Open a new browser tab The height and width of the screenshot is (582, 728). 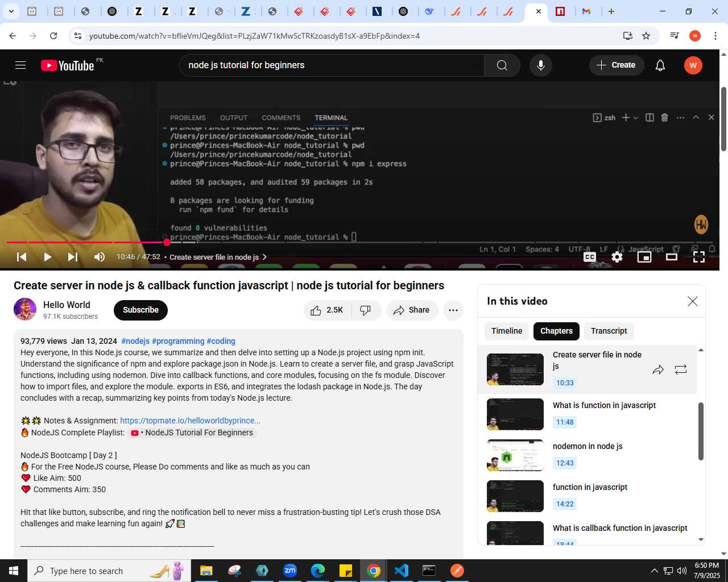611,11
